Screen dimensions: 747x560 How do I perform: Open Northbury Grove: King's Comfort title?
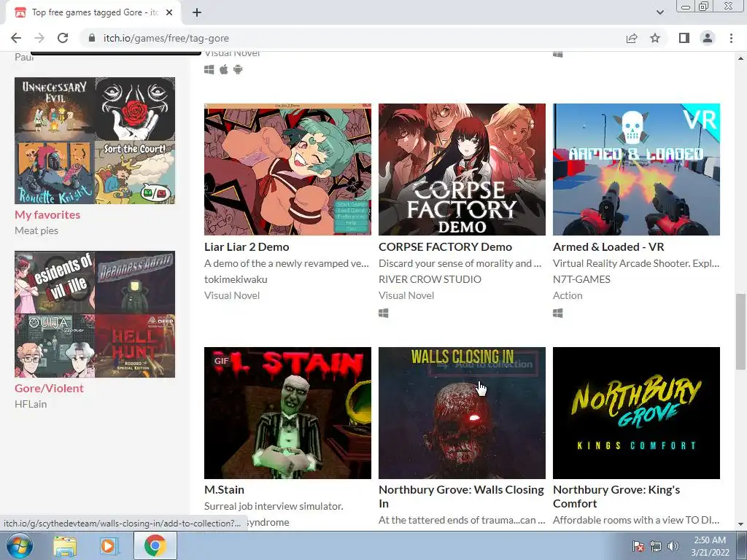click(x=616, y=497)
